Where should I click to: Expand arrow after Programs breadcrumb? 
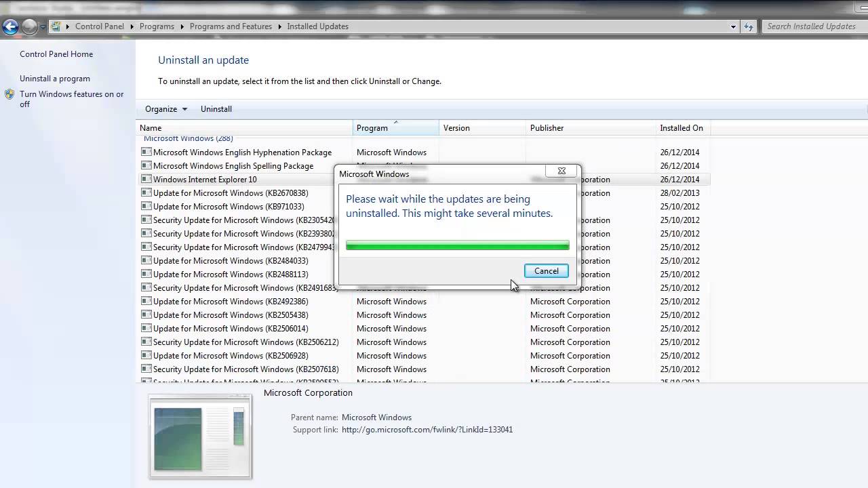tap(181, 26)
